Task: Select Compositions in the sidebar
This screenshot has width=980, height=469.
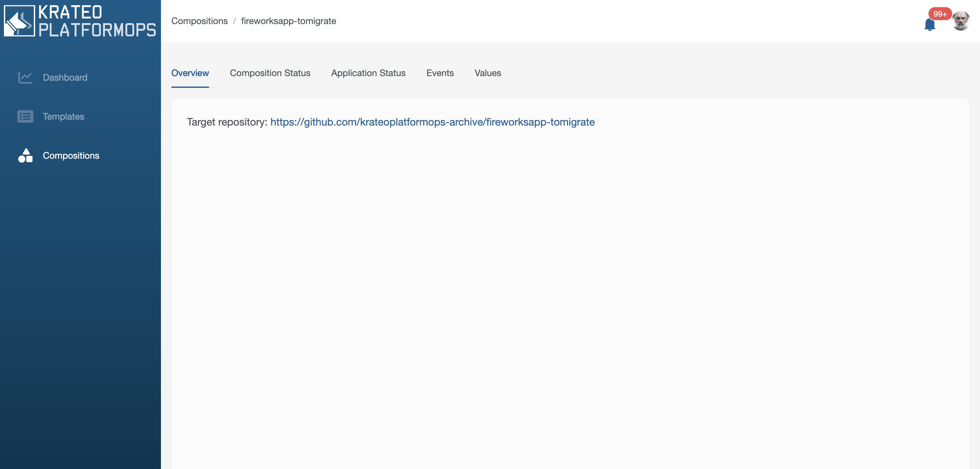Action: click(x=71, y=156)
